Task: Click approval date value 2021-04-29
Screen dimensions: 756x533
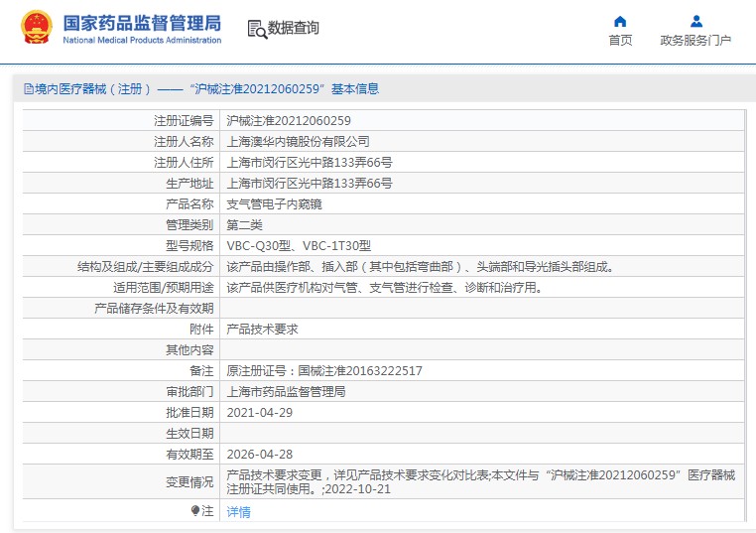Action: (260, 412)
